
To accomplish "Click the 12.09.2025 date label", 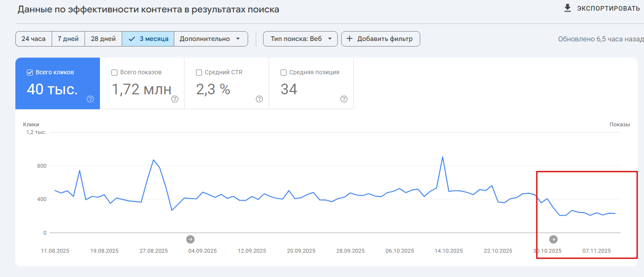I will (x=252, y=251).
